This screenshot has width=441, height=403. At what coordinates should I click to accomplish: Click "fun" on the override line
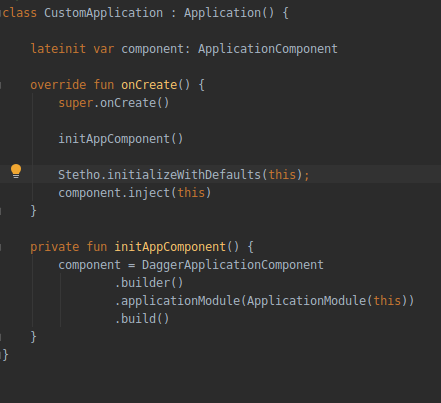tap(104, 85)
